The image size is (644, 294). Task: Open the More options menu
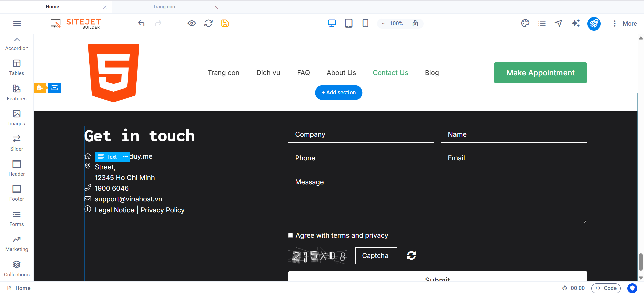tap(625, 23)
